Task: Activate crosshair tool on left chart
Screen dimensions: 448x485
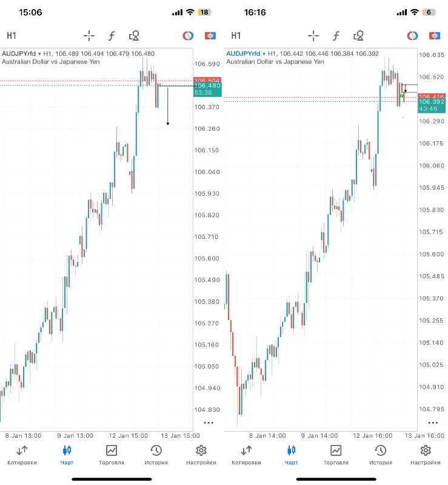Action: pyautogui.click(x=89, y=36)
